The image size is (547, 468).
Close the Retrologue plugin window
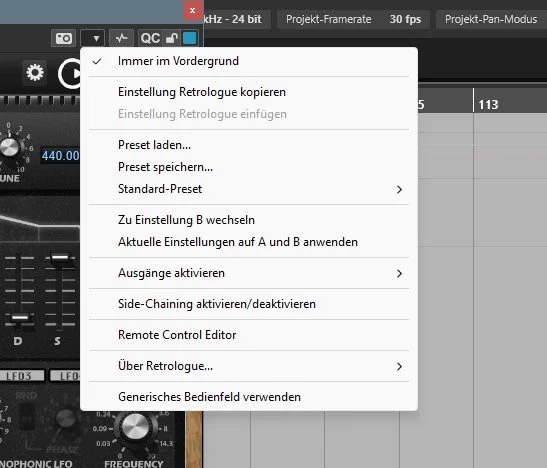(x=192, y=10)
